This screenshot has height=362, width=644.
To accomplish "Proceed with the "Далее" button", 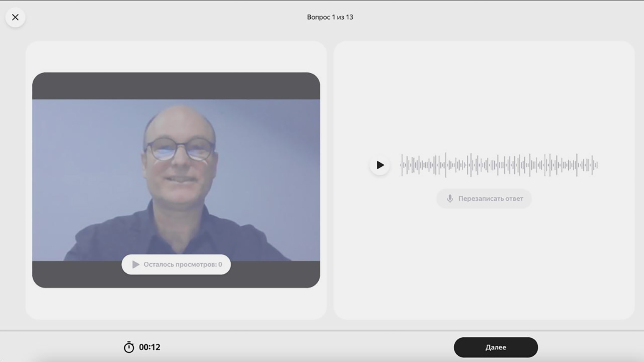I will pos(496,347).
